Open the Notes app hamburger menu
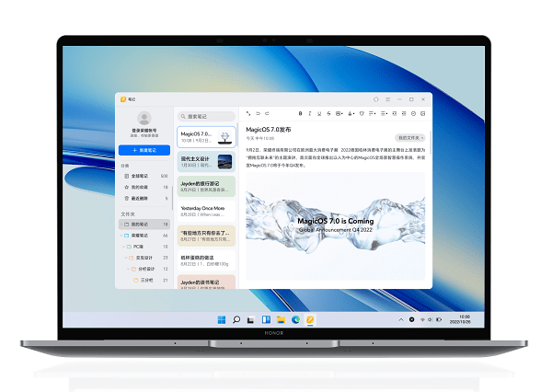 (389, 98)
